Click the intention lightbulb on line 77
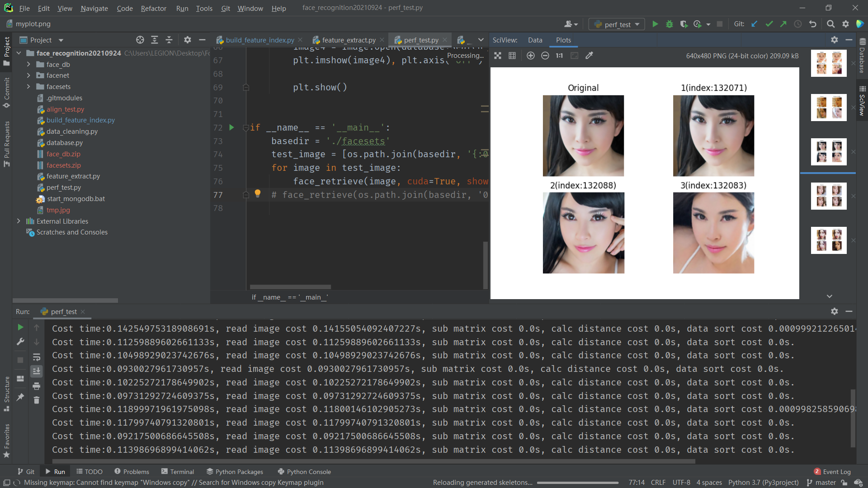The width and height of the screenshot is (868, 488). point(258,193)
